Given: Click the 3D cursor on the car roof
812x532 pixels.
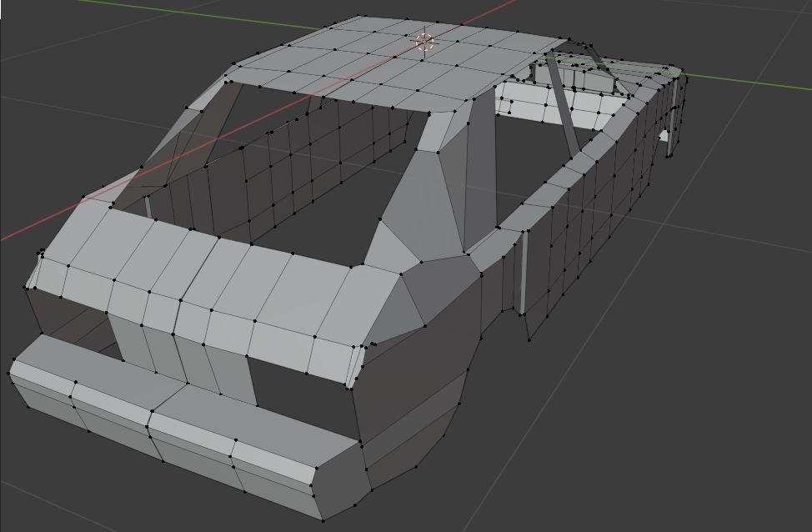Looking at the screenshot, I should [424, 42].
